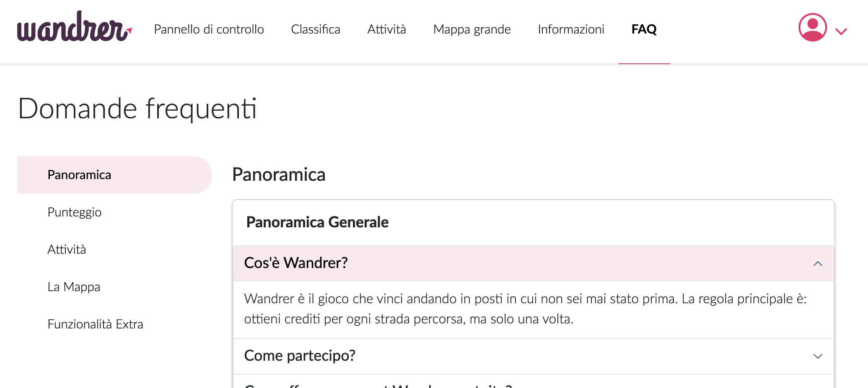Expand the Come partecipo? question
Screen dimensions: 868x388
[533, 356]
